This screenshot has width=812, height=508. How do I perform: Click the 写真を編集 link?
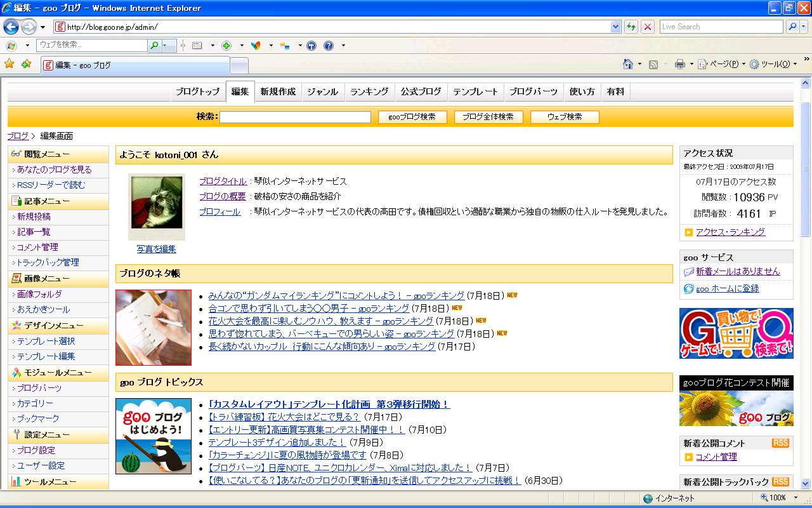pos(156,249)
